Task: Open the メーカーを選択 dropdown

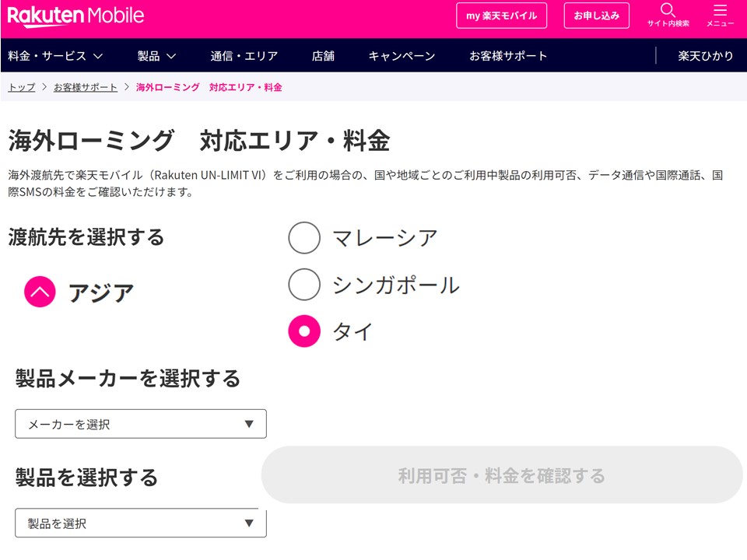Action: (141, 424)
